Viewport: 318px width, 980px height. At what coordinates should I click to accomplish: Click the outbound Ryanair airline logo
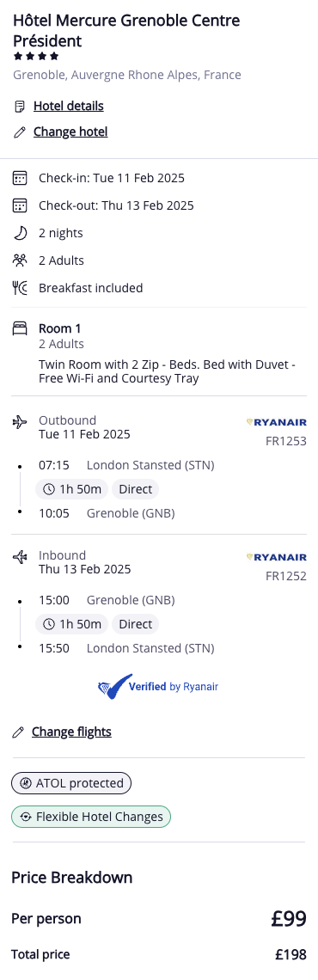click(x=277, y=422)
